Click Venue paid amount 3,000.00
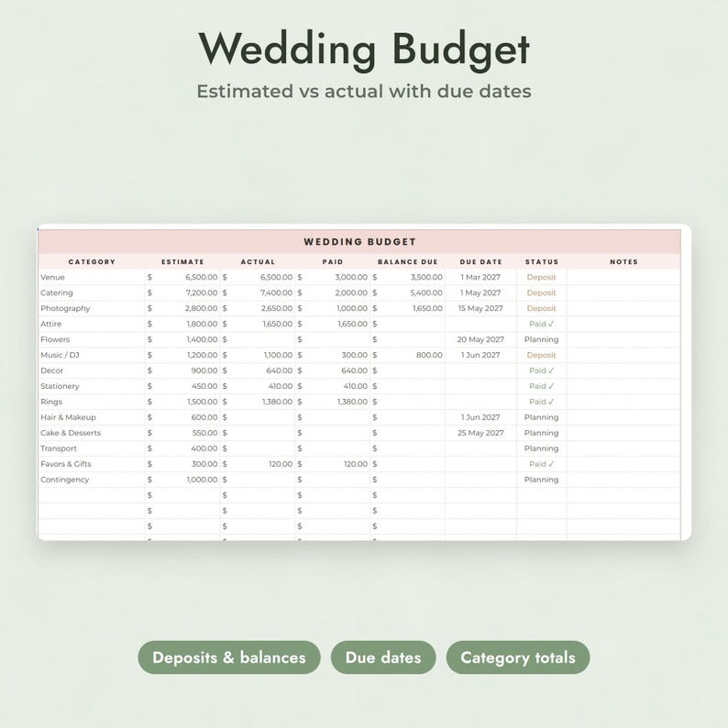This screenshot has width=728, height=728. 333,277
